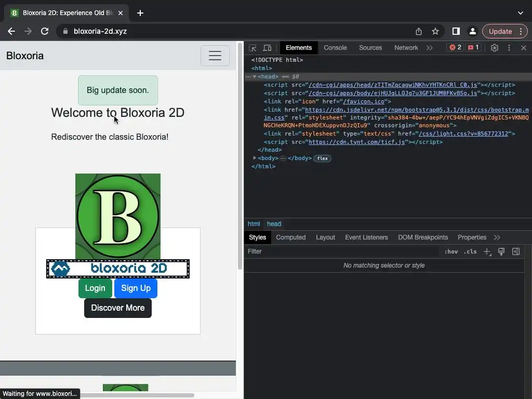
Task: Select the head breadcrumb
Action: 274,224
